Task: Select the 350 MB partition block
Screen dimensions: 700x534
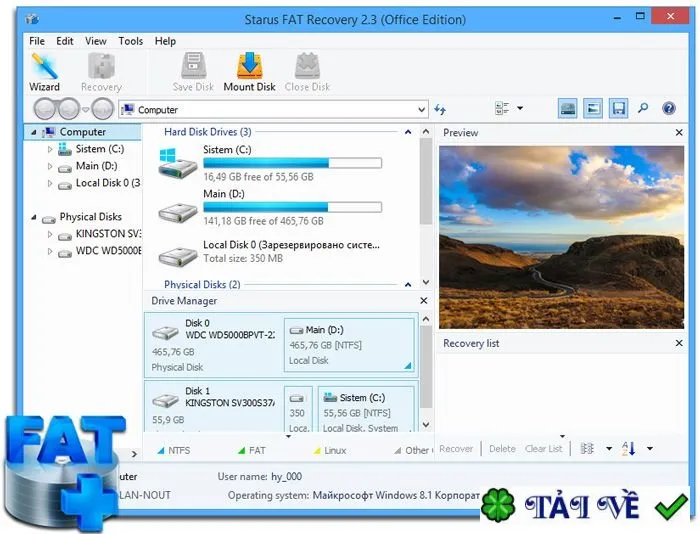Action: tap(298, 410)
